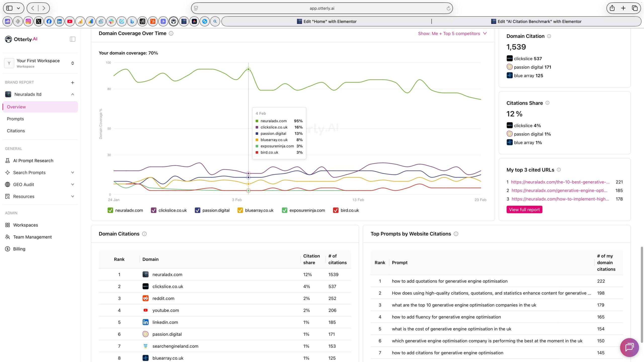Open the Prompts section under Neuraladx ltd
Viewport: 644px width, 362px height.
coord(15,119)
